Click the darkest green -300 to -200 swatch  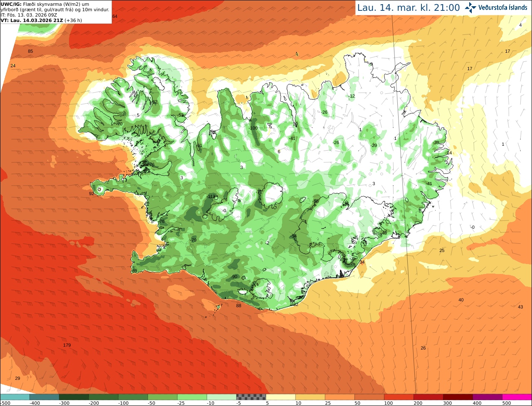coord(74,397)
